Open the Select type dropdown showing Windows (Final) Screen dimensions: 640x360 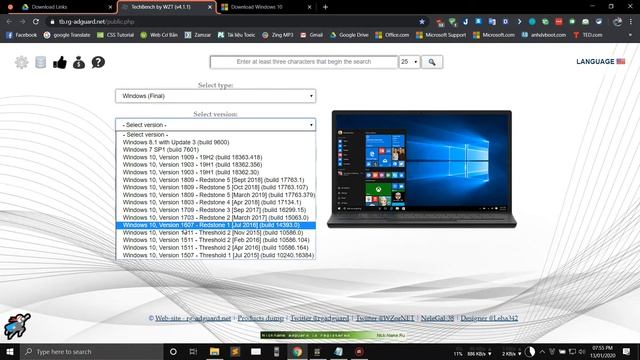[216, 96]
